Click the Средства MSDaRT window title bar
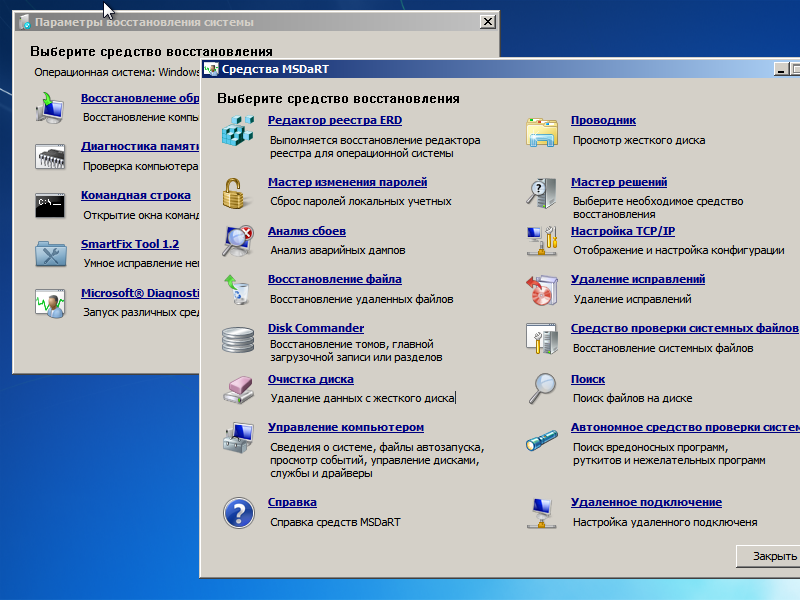The image size is (800, 600). pyautogui.click(x=501, y=69)
